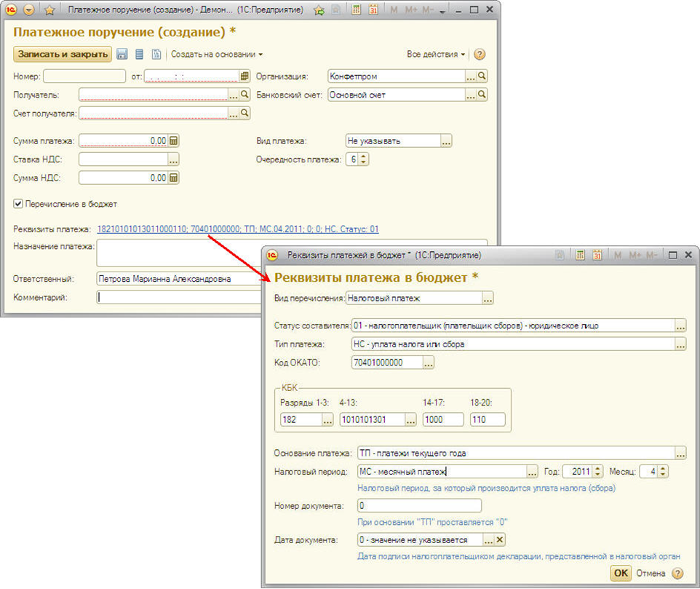Toggle the Перечисление в бюджет checkbox

point(18,204)
